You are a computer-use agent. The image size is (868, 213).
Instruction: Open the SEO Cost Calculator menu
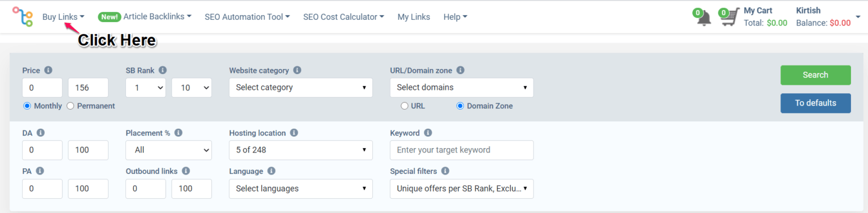tap(344, 17)
